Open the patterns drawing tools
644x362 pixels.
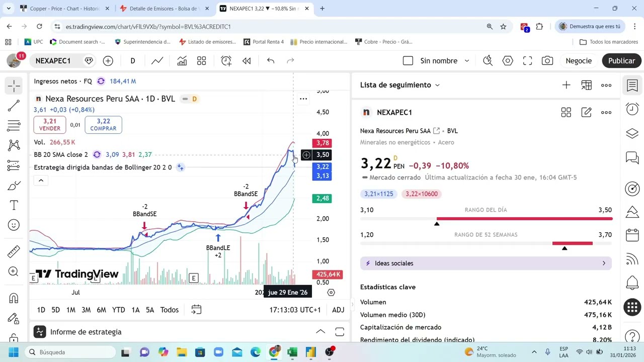click(14, 146)
